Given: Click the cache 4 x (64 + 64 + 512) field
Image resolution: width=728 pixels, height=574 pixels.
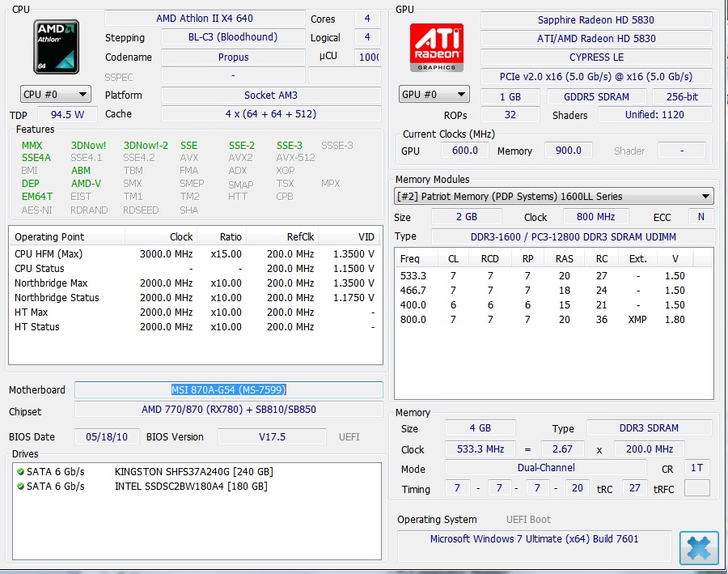Looking at the screenshot, I should pos(271,114).
